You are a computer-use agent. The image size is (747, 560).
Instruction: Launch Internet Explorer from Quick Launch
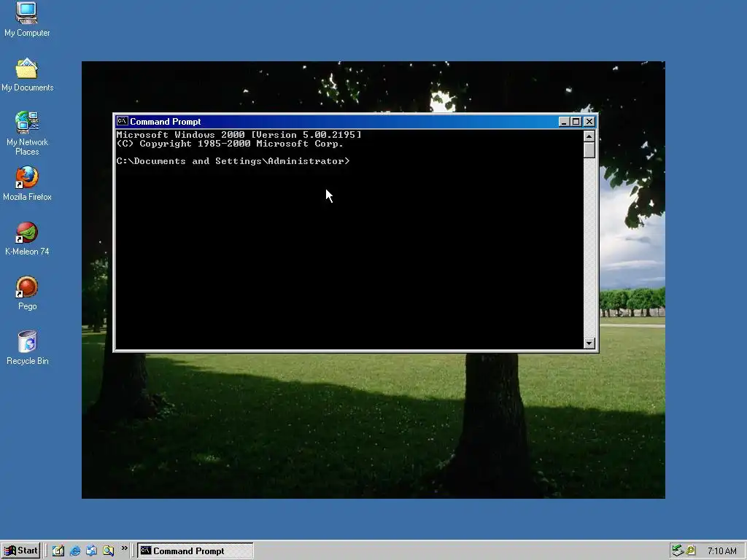(x=75, y=551)
